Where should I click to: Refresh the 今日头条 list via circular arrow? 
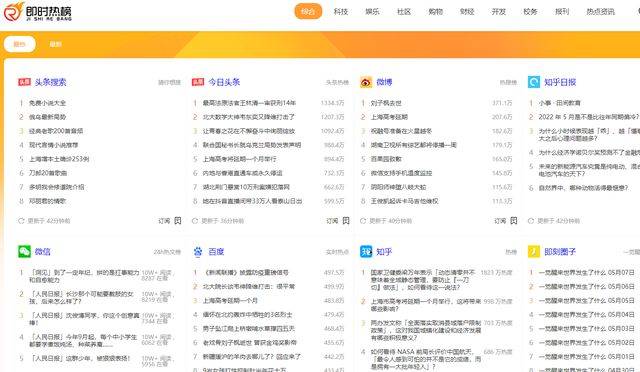(x=195, y=221)
